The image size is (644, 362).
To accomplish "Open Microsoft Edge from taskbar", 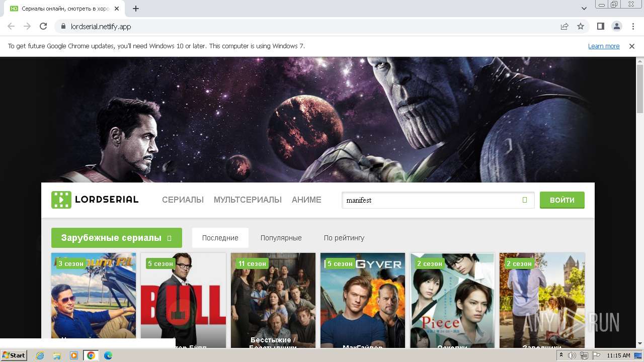I will [x=108, y=355].
